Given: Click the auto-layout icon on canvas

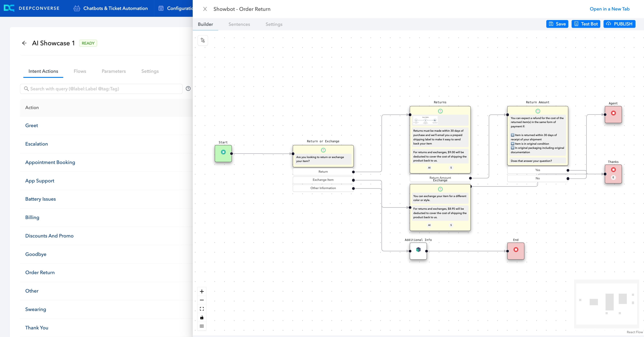Looking at the screenshot, I should coord(203,40).
